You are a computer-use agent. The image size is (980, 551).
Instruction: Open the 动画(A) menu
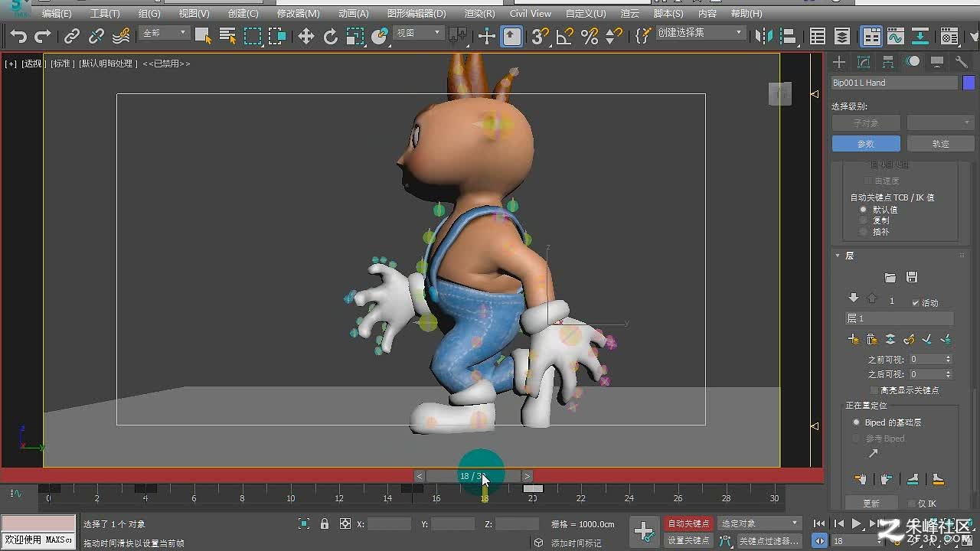pos(354,14)
